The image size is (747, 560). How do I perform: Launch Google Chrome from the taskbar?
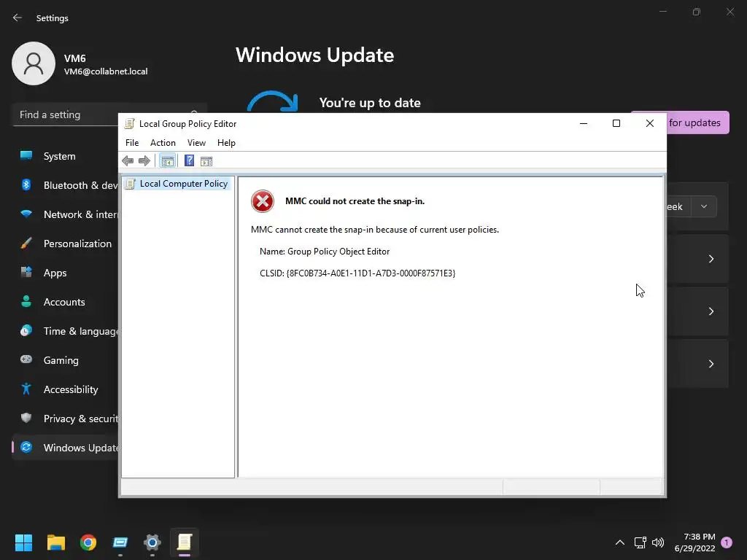coord(88,542)
